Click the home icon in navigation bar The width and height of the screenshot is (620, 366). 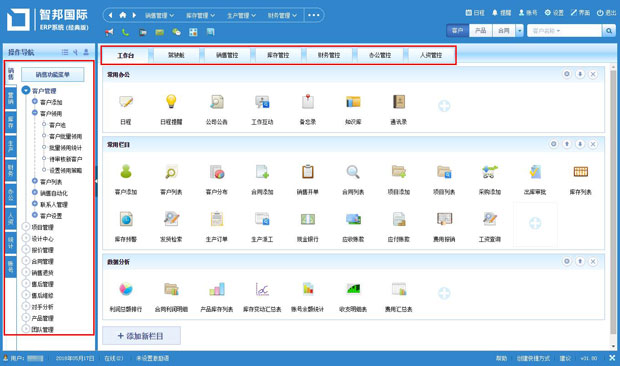coord(123,15)
